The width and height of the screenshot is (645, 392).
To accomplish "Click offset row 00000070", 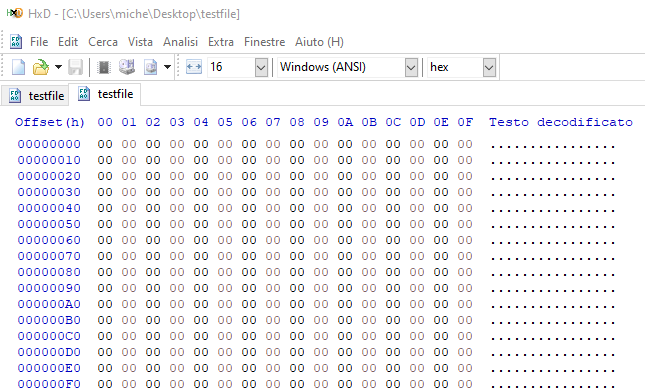I will tap(49, 256).
